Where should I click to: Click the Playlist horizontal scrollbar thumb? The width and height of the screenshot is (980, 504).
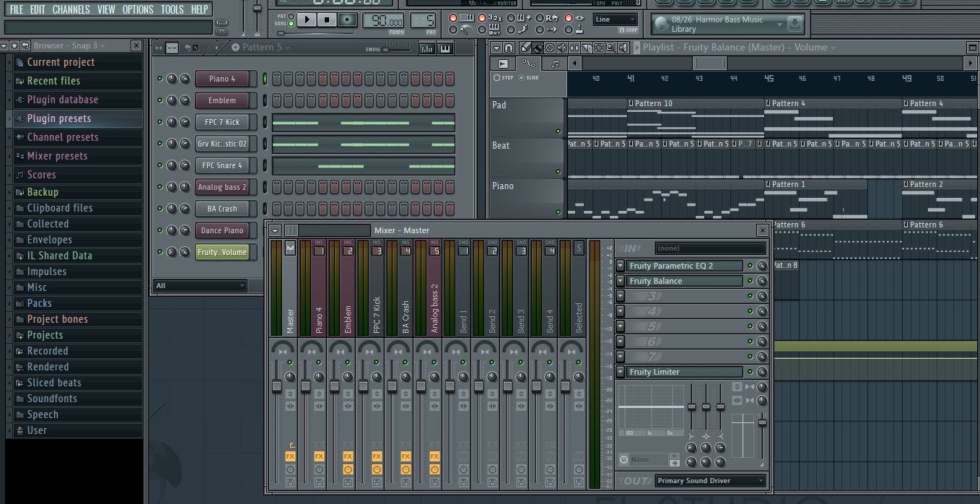point(709,64)
